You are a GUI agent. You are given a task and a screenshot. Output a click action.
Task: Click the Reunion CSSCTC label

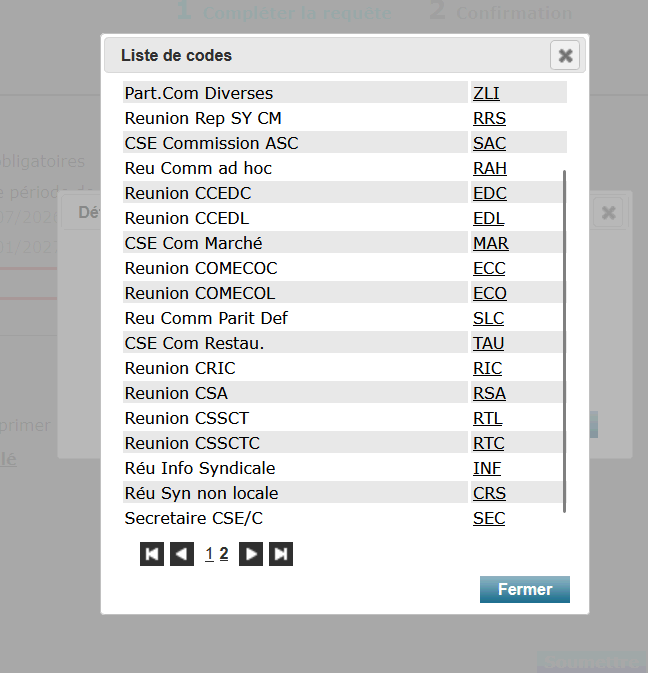[192, 443]
